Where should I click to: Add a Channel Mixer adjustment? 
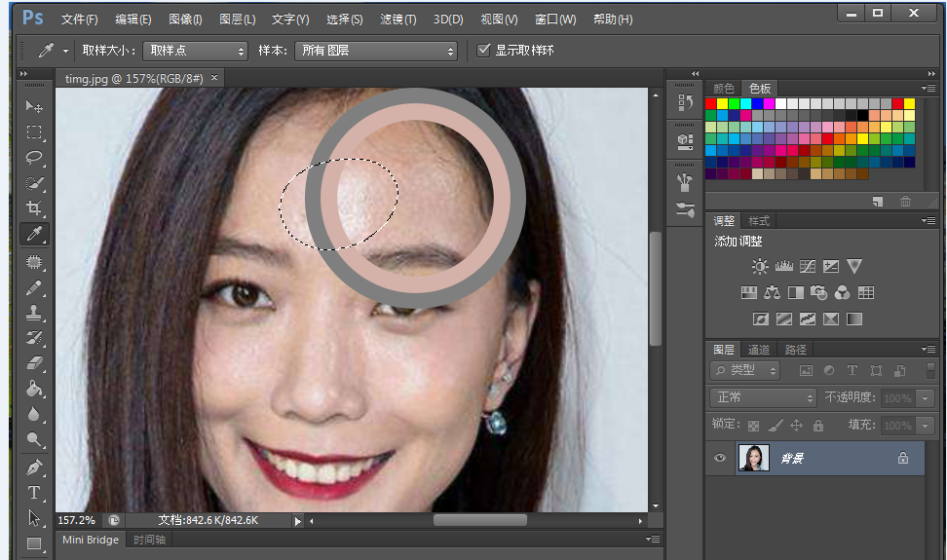click(x=842, y=293)
